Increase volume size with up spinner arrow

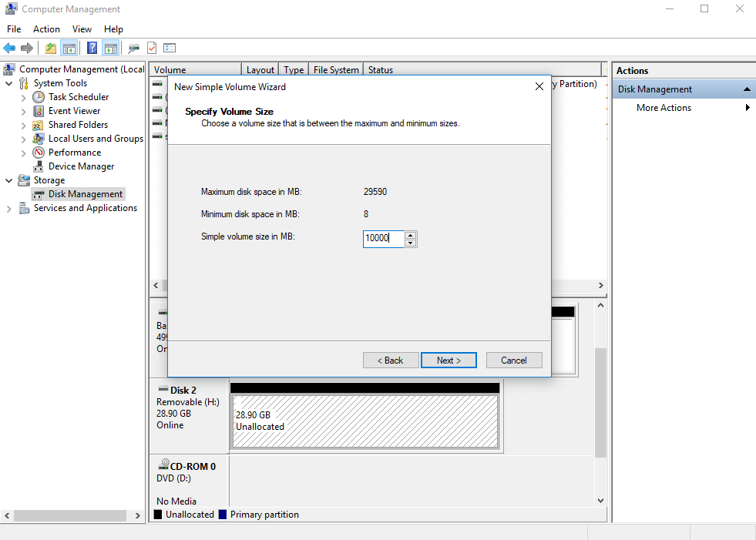coord(410,235)
